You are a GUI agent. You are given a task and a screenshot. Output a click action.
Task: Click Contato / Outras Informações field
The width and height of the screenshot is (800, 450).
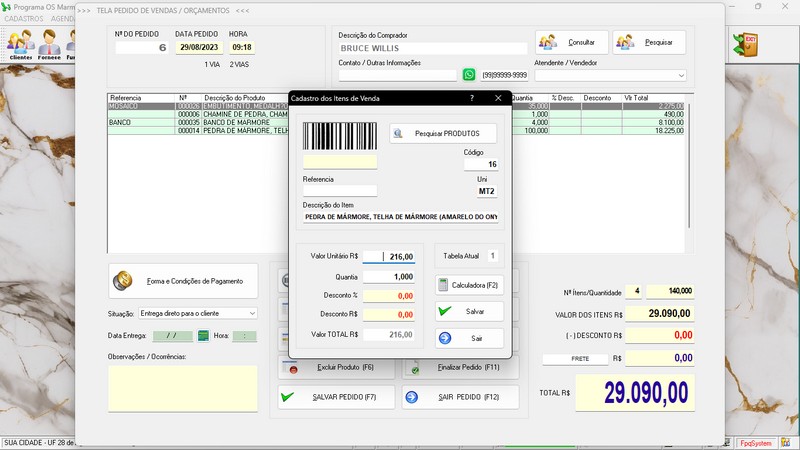point(397,76)
